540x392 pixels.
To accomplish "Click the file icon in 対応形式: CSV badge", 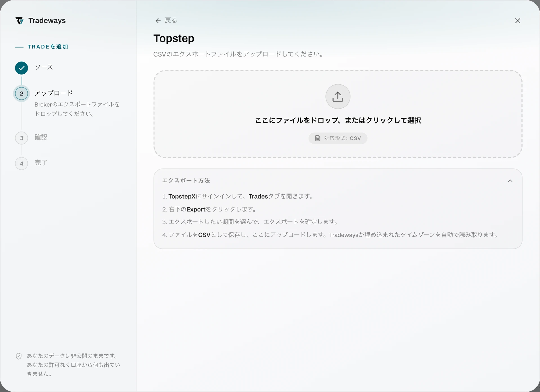I will pyautogui.click(x=318, y=138).
